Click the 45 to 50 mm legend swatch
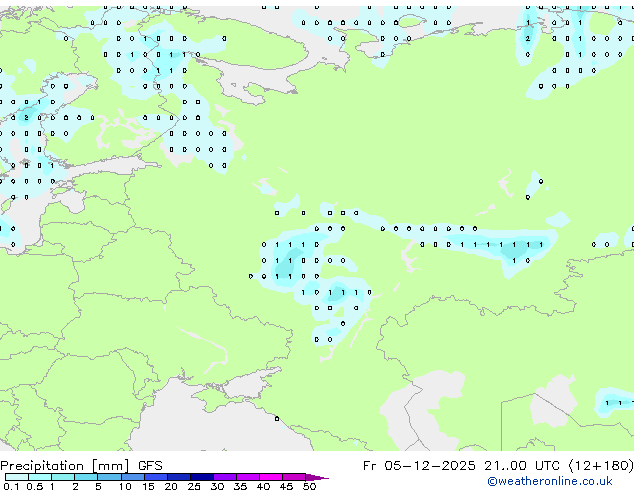The width and height of the screenshot is (634, 490). click(x=294, y=477)
